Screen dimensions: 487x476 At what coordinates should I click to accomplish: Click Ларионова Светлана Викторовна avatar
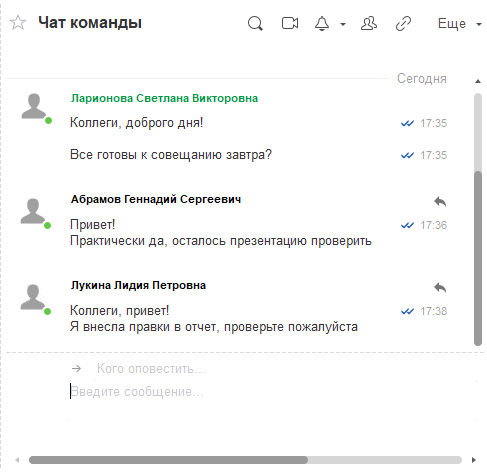coord(34,107)
